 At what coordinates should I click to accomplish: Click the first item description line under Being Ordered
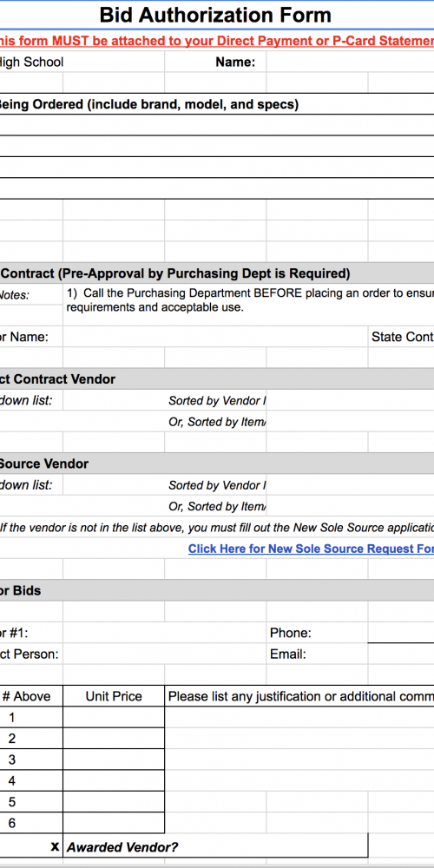click(217, 125)
